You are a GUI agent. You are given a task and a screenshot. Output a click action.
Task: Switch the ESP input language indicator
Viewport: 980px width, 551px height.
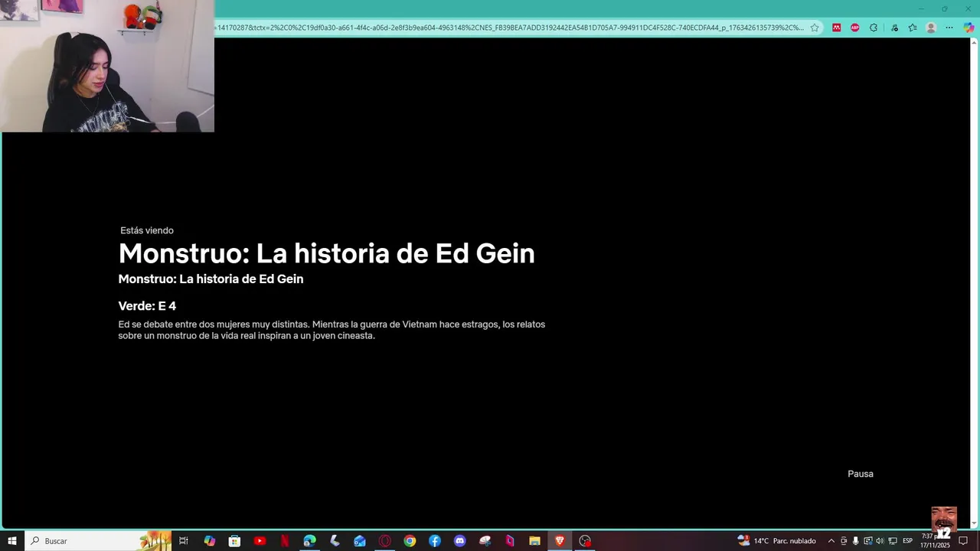coord(908,541)
